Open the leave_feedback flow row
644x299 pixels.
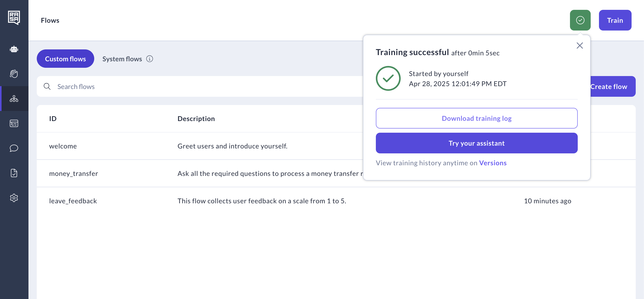[x=73, y=201]
